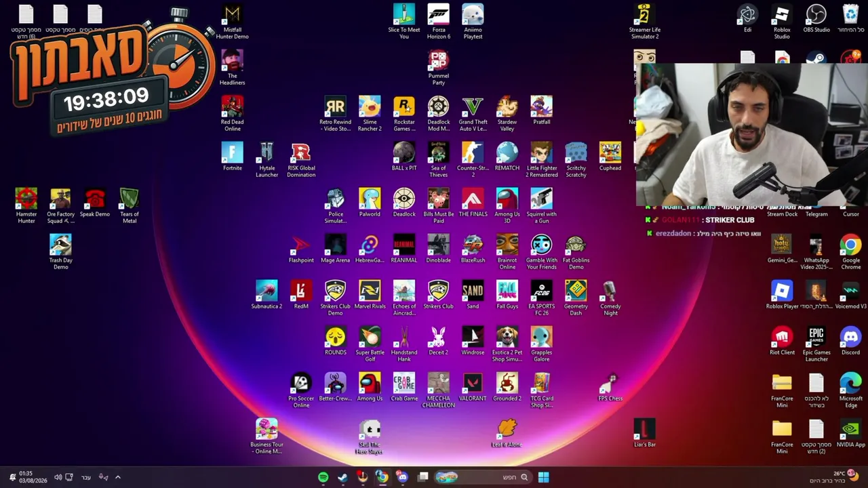Screen dimensions: 868x488
Task: Click the Fortnite desktop icon
Action: coord(232,157)
